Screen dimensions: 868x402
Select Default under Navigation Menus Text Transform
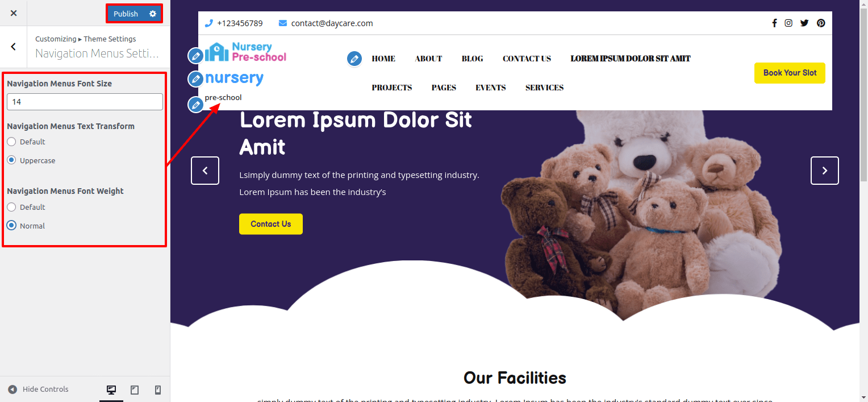[x=11, y=142]
